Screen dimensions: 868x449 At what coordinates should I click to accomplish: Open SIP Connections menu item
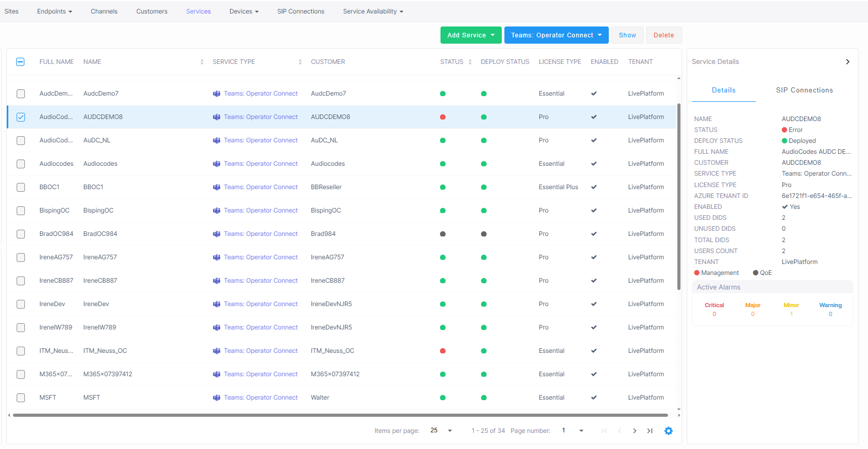click(x=301, y=11)
